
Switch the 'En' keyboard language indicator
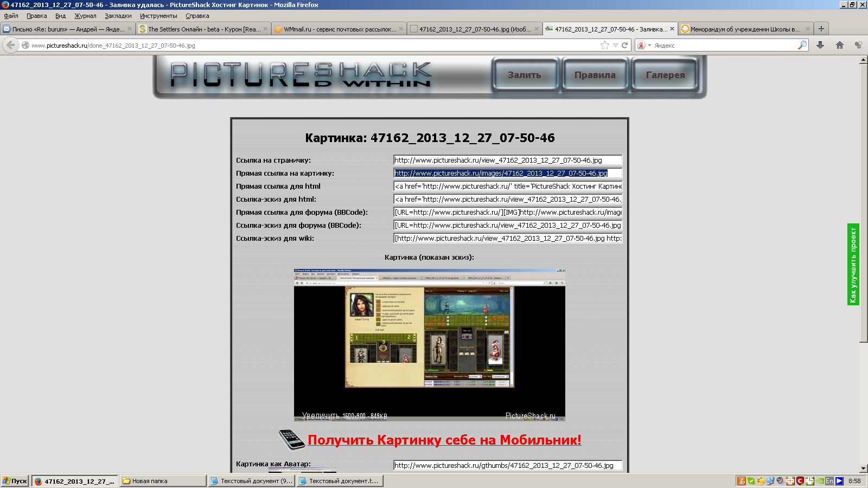[829, 481]
